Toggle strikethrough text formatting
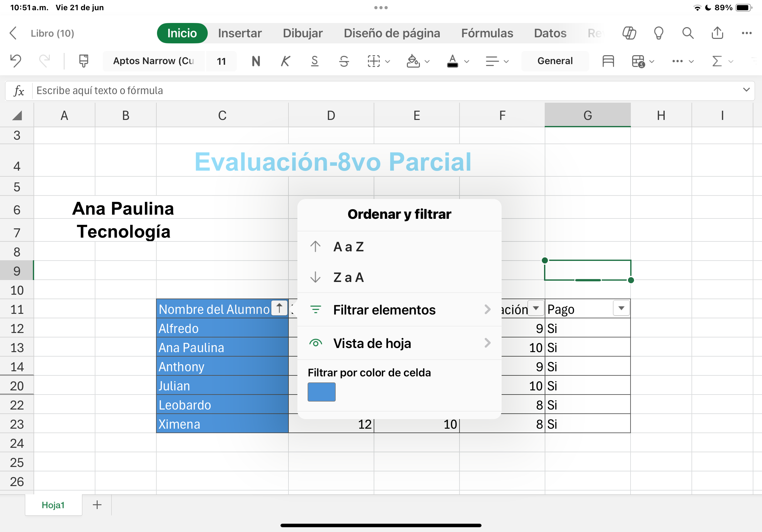This screenshot has height=532, width=762. pos(344,61)
